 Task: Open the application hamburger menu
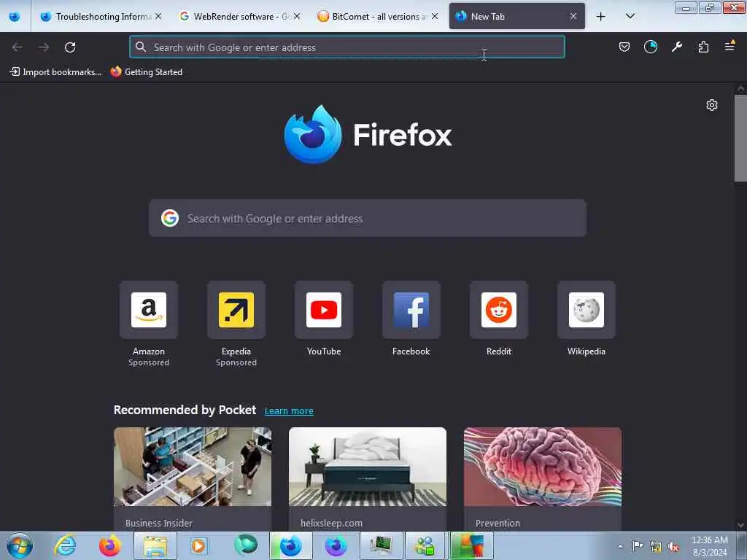(729, 46)
